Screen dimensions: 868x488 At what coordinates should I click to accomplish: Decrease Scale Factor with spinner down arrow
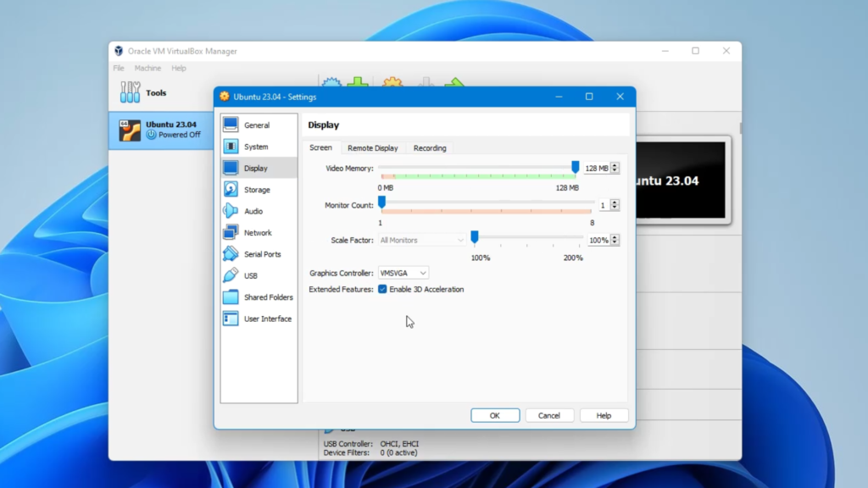615,243
